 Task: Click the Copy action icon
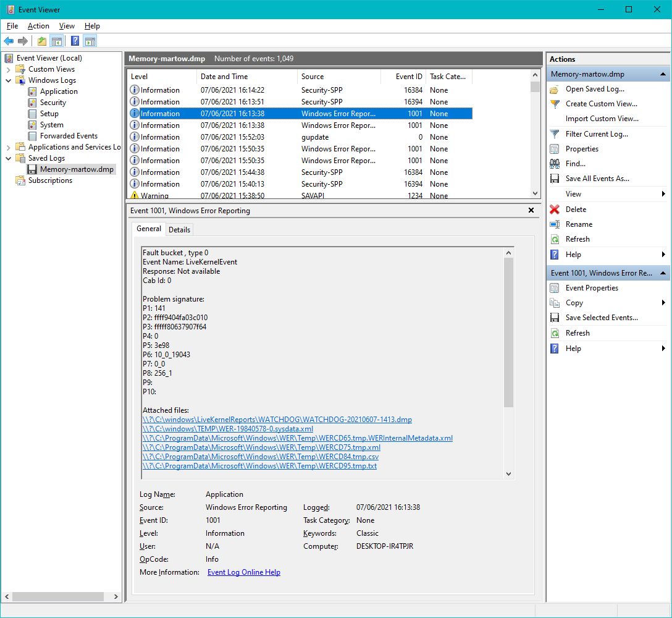(555, 303)
